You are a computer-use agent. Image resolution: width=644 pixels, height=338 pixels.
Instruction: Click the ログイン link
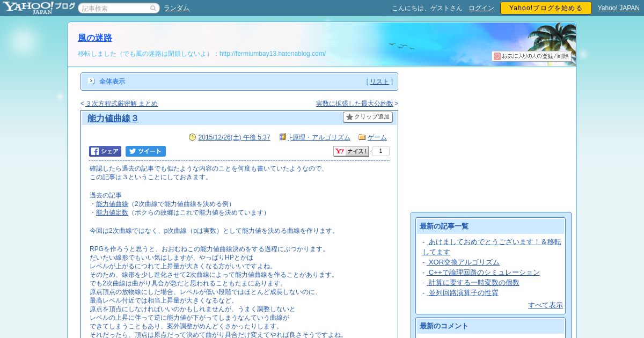click(x=481, y=8)
